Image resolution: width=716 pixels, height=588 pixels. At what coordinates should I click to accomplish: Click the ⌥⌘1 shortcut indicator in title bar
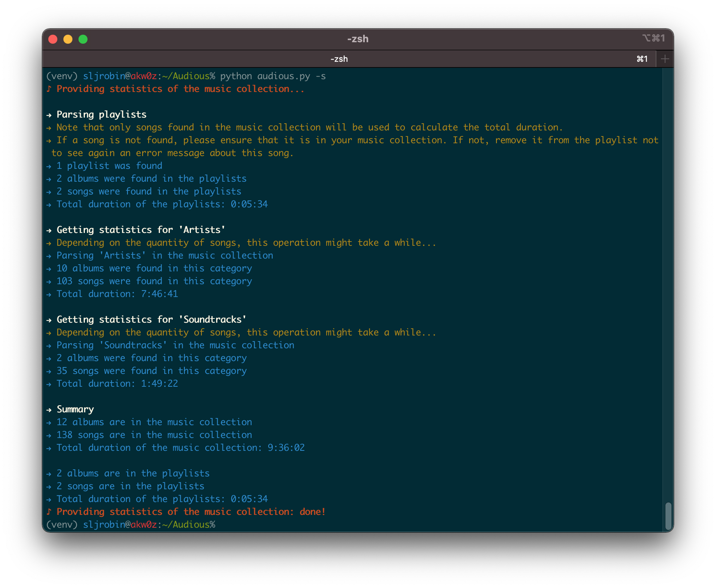pyautogui.click(x=653, y=38)
